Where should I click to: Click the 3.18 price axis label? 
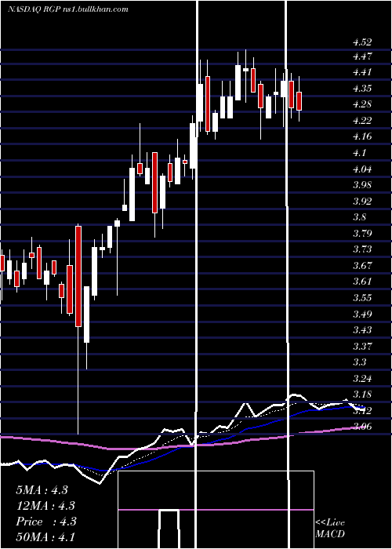click(x=362, y=394)
